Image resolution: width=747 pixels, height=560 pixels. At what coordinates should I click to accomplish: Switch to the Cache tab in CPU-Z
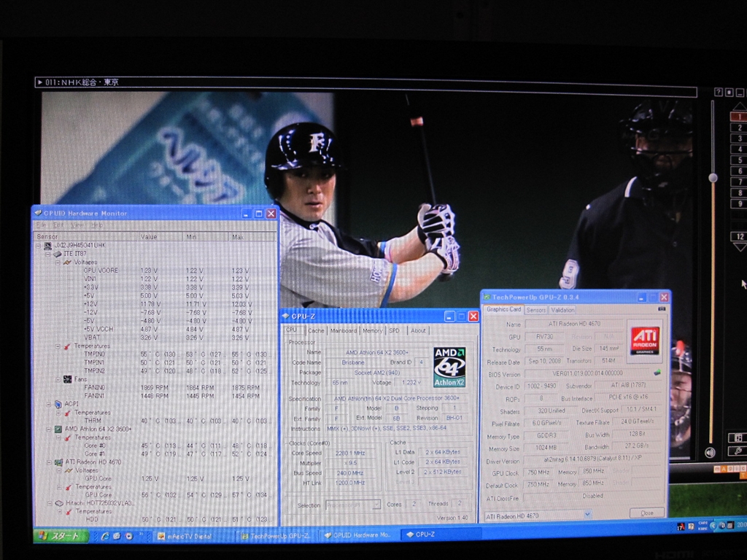pyautogui.click(x=315, y=331)
